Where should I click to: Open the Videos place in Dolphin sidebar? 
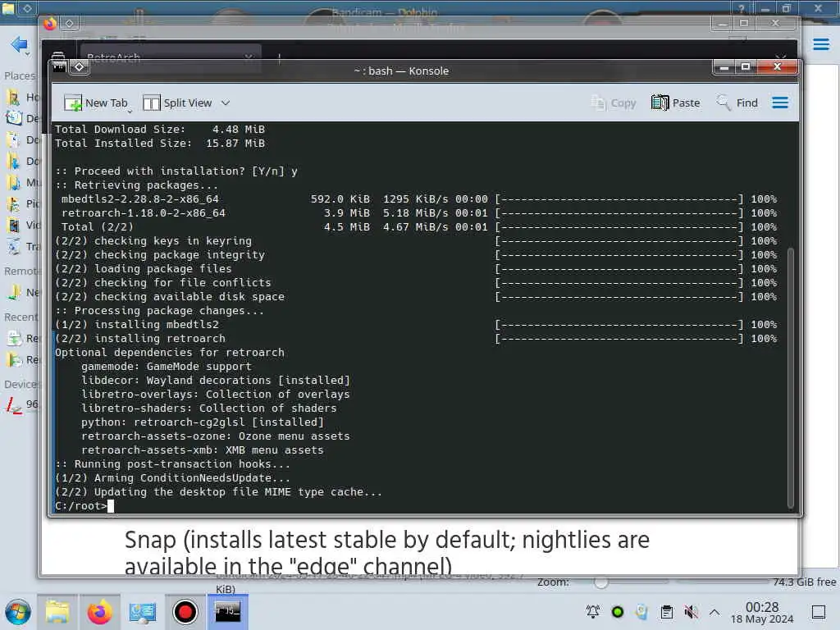click(22, 225)
